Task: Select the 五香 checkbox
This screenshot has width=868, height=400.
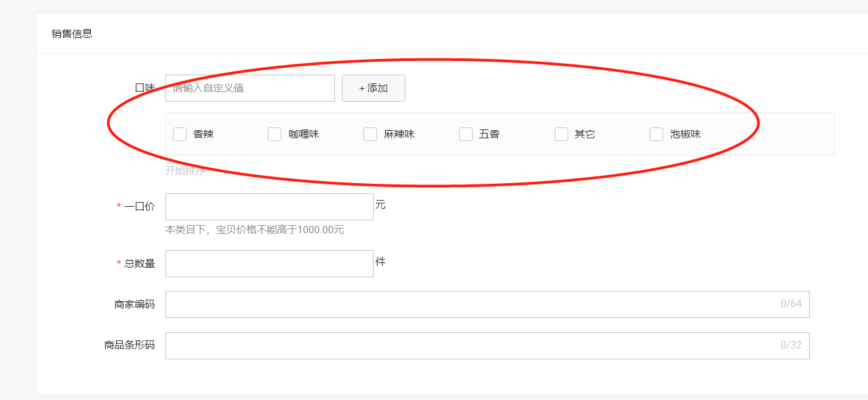Action: [x=466, y=134]
